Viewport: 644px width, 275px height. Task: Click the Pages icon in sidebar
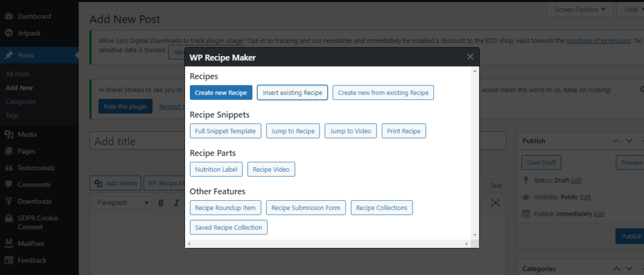(9, 151)
